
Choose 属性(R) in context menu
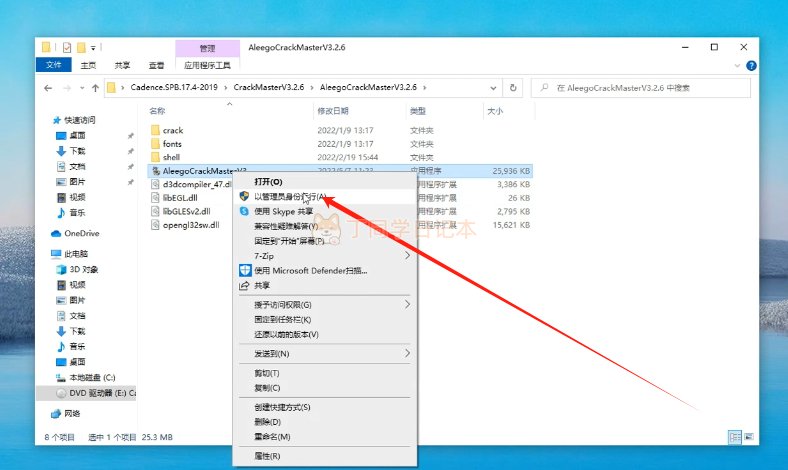tap(325, 456)
